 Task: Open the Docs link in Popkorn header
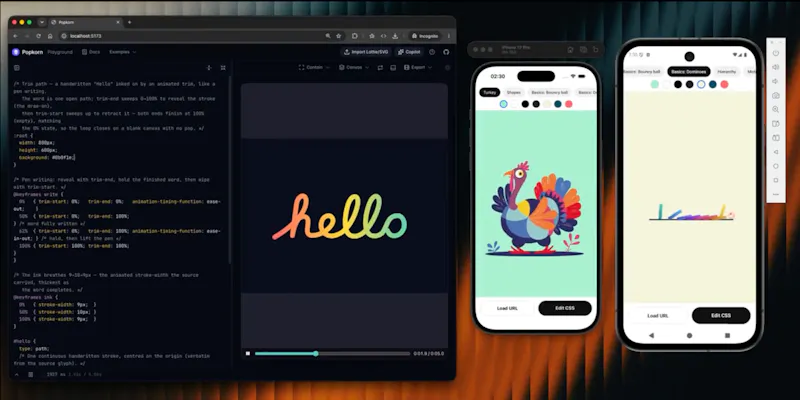(91, 52)
